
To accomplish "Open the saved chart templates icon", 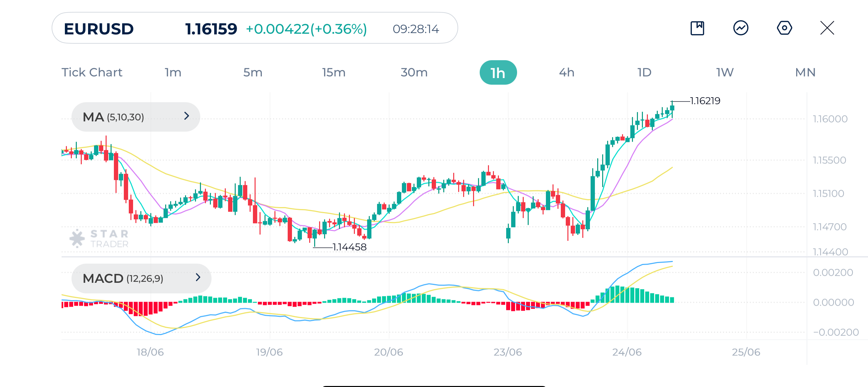I will coord(698,29).
